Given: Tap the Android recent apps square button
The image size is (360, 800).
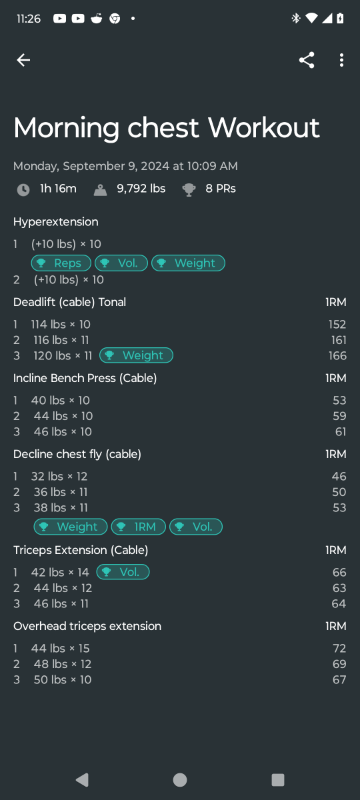Looking at the screenshot, I should [278, 780].
